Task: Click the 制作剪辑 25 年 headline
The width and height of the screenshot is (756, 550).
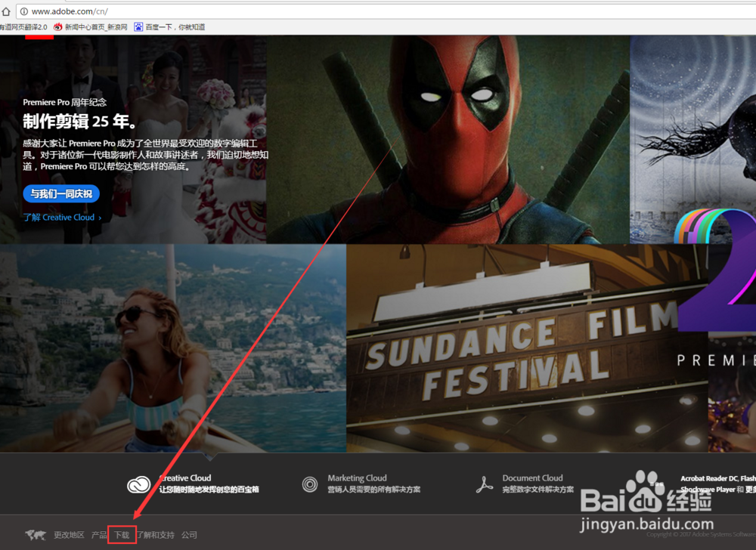Action: click(x=79, y=122)
